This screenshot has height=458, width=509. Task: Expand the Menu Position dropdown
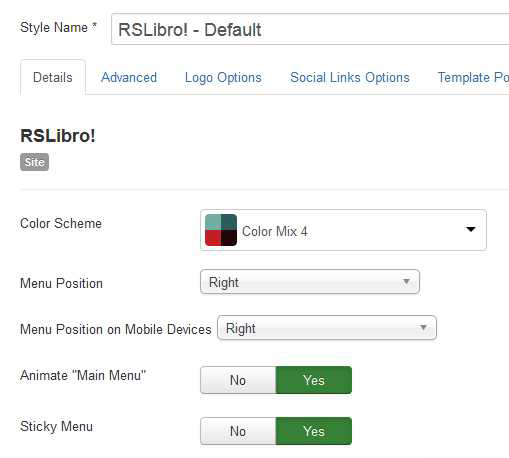point(310,282)
